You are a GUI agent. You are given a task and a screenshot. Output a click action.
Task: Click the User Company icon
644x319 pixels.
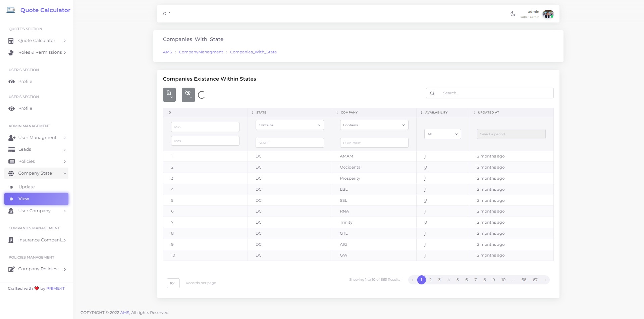(11, 211)
